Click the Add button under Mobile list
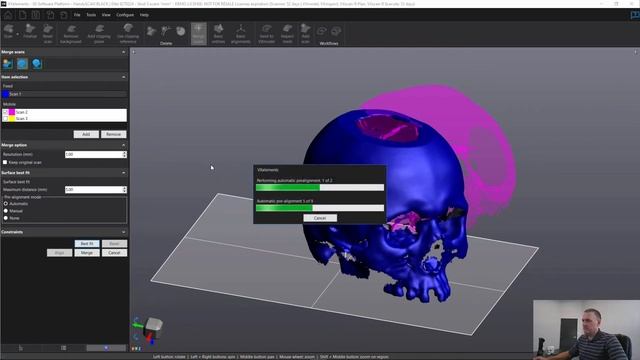The height and width of the screenshot is (360, 640). click(86, 134)
